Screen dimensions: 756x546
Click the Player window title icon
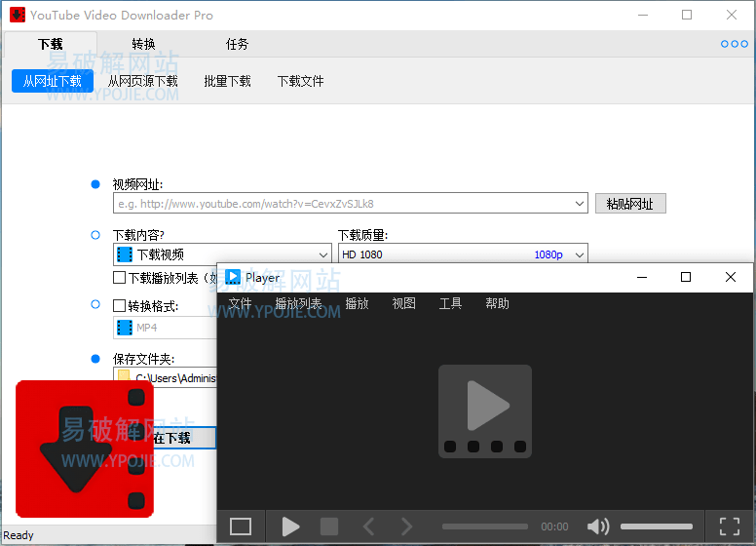coord(233,277)
